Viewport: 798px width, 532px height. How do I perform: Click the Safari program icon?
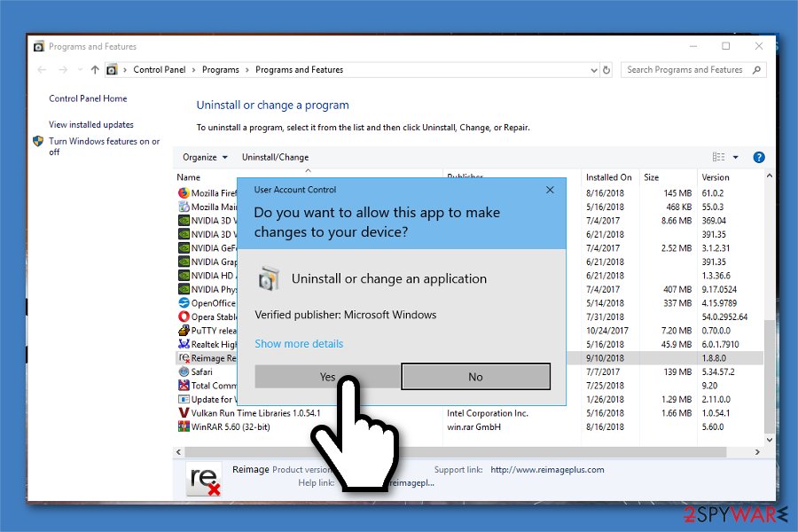(184, 372)
